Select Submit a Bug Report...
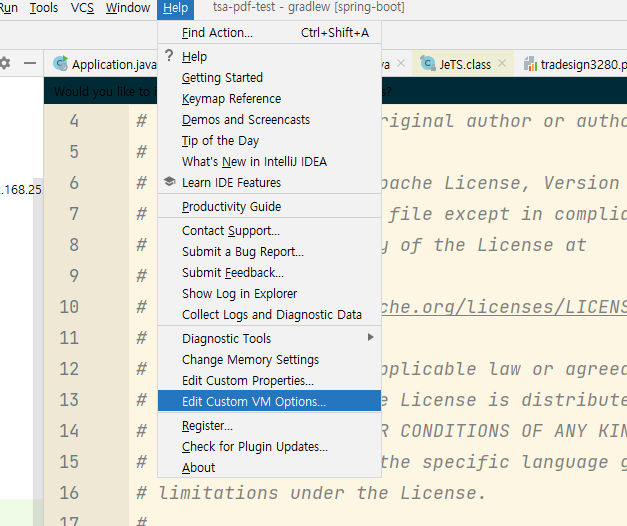This screenshot has height=526, width=627. (x=269, y=252)
